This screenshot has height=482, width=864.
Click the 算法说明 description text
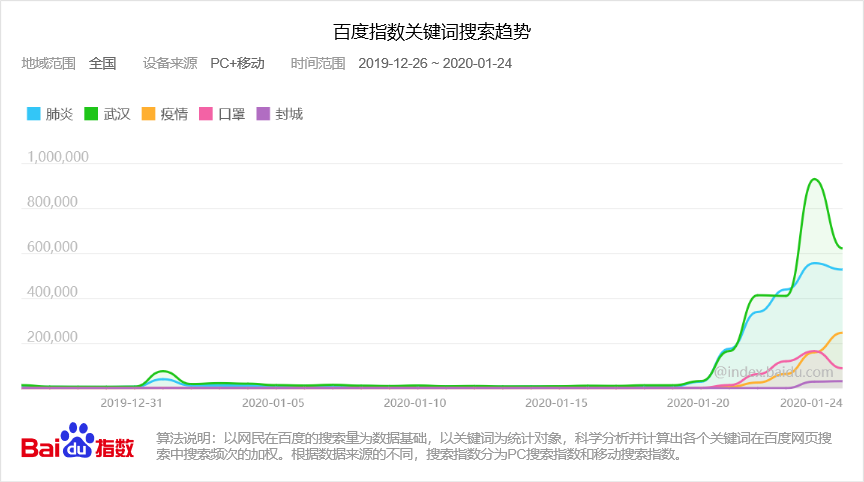click(x=495, y=446)
